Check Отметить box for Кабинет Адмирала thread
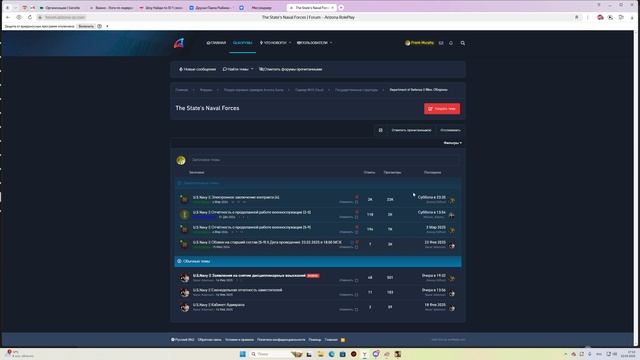The width and height of the screenshot is (640, 360). [356, 309]
